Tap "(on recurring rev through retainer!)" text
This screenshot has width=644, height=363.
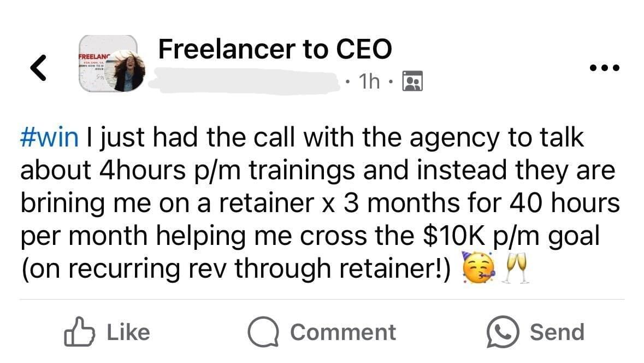[236, 269]
